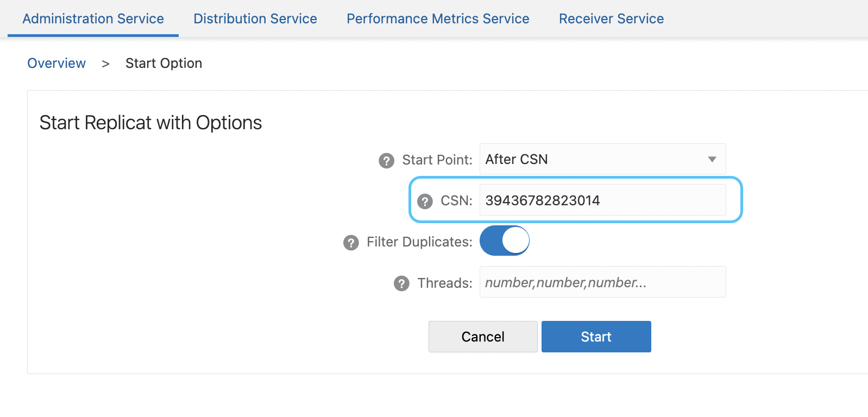The image size is (868, 417).
Task: Open the After CSN combo box
Action: (602, 159)
